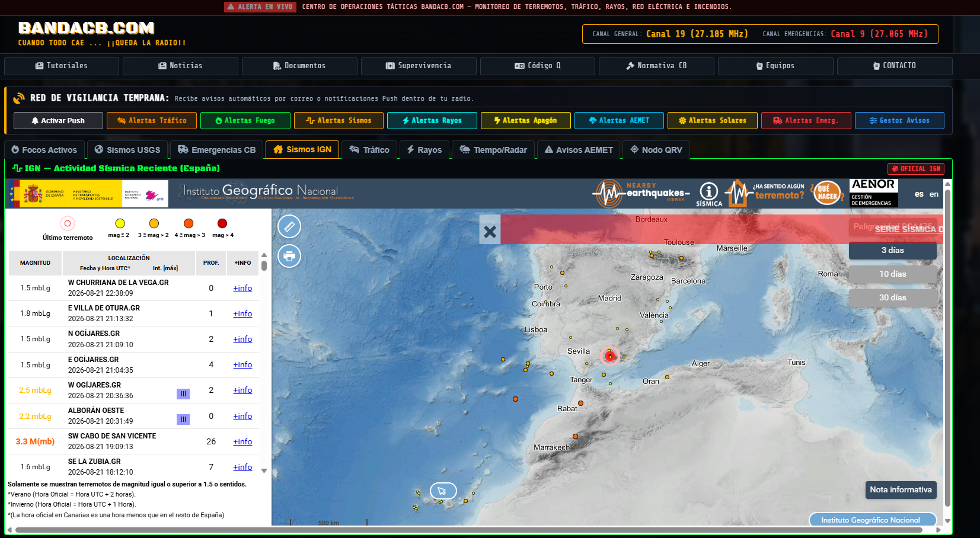
Task: Click the Alertas AEMET button
Action: pos(619,121)
